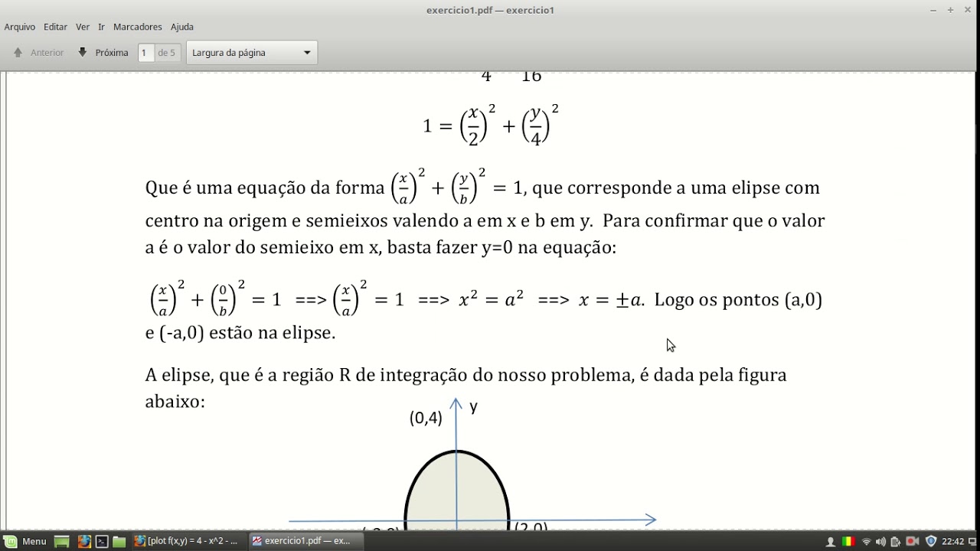Screen dimensions: 980x551
Task: Click the 22:42 clock
Action: tap(952, 542)
